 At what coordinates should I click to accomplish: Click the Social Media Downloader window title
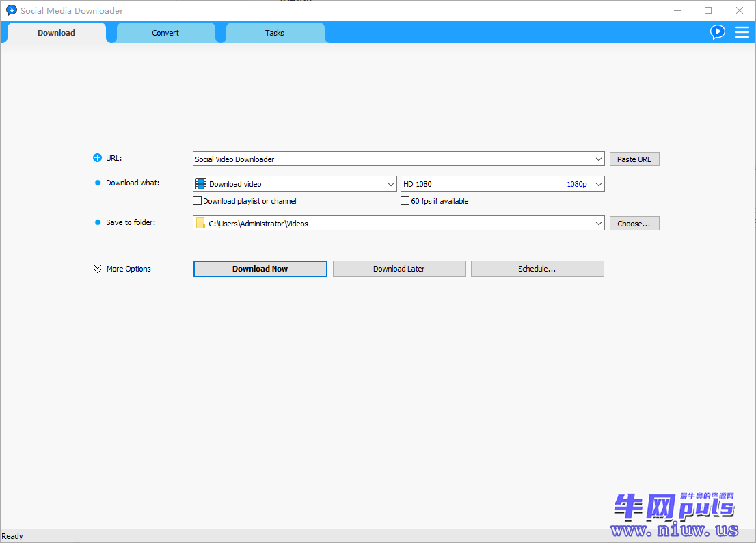pos(72,10)
